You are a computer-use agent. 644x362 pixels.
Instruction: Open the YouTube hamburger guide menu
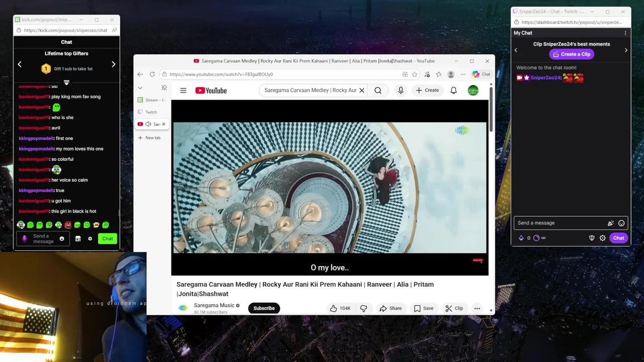point(183,90)
